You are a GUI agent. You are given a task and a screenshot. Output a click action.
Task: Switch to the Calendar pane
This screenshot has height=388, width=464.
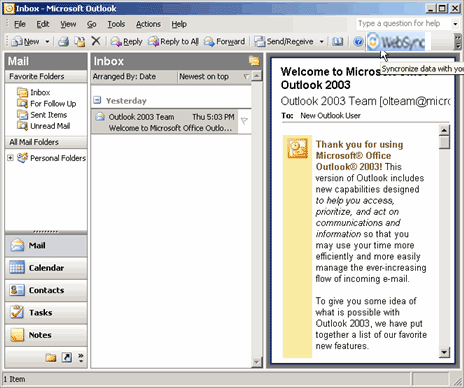point(46,268)
